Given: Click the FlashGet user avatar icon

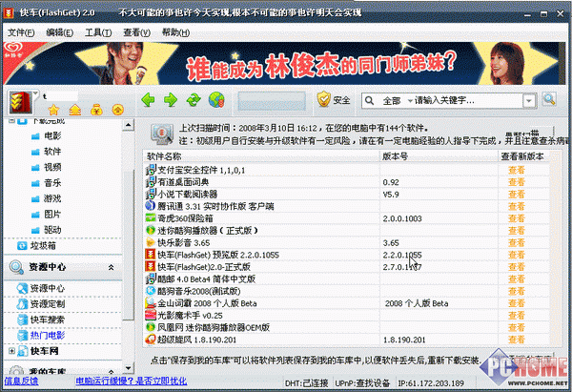Looking at the screenshot, I should point(21,102).
